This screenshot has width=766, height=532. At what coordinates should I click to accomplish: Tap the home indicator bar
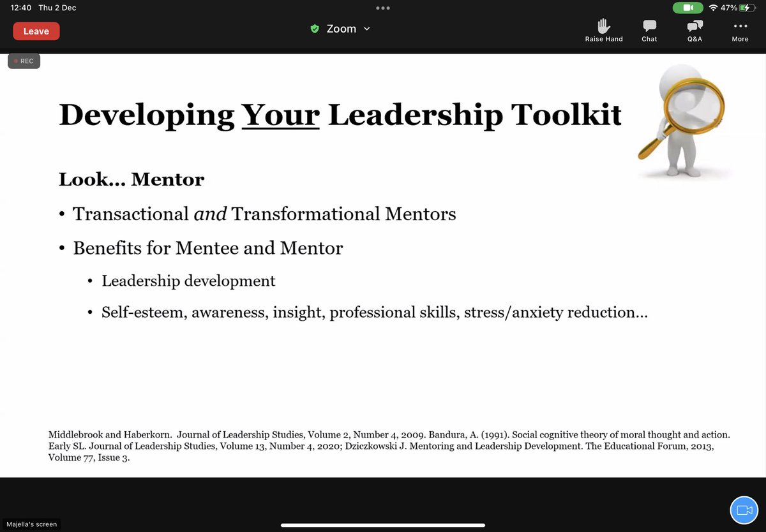pyautogui.click(x=382, y=526)
